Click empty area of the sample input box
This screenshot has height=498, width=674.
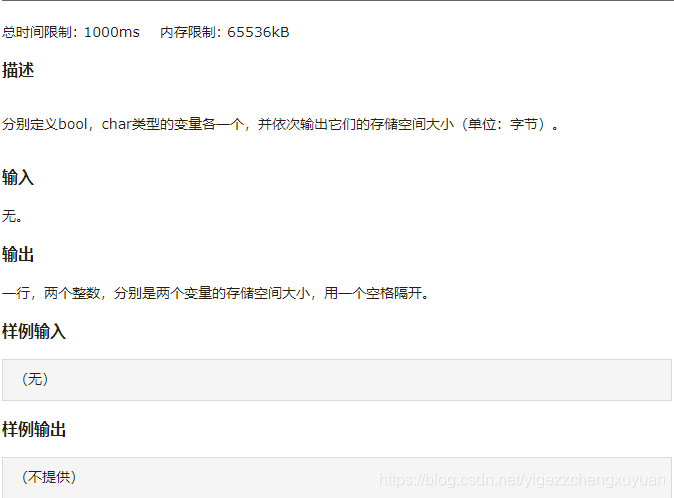click(344, 380)
